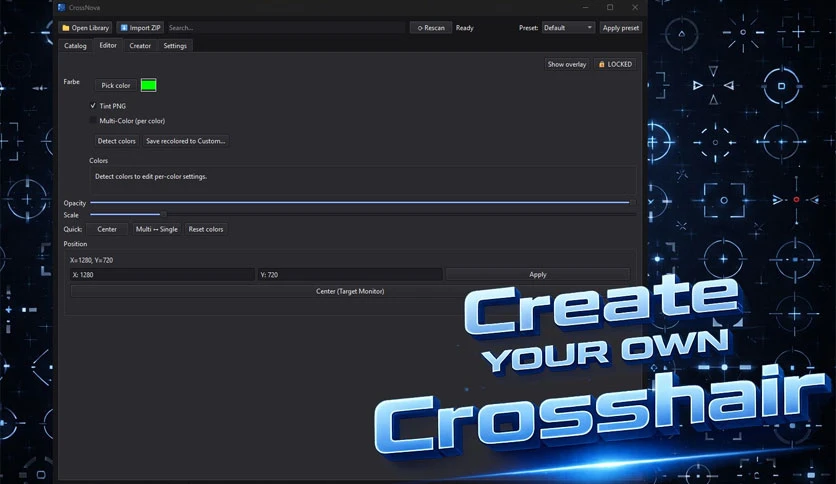Click Save recolored to Custom
The image size is (836, 484).
(186, 141)
